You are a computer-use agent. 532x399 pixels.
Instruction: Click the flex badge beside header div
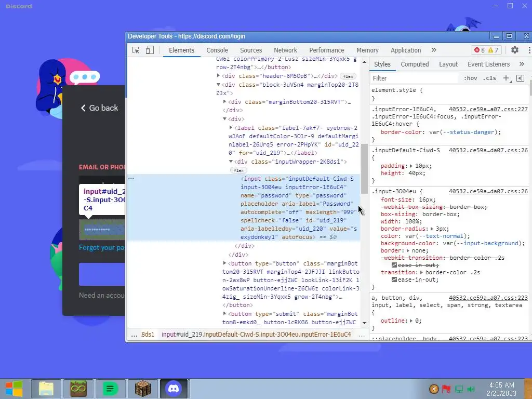[348, 76]
